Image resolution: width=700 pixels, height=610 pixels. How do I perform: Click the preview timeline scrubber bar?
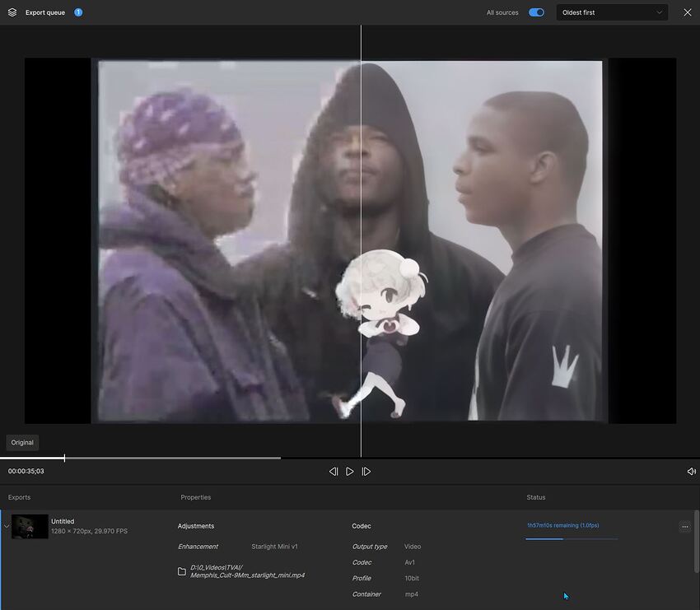click(x=350, y=458)
